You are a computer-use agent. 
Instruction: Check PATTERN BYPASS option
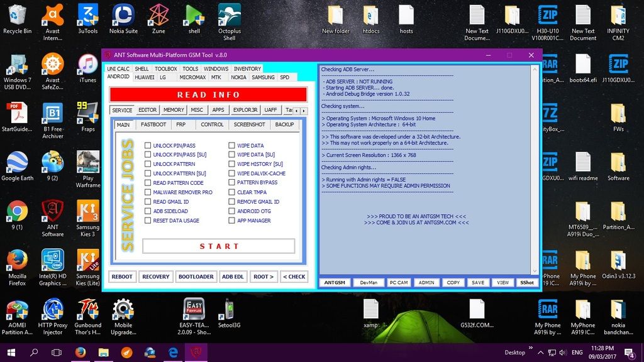231,182
